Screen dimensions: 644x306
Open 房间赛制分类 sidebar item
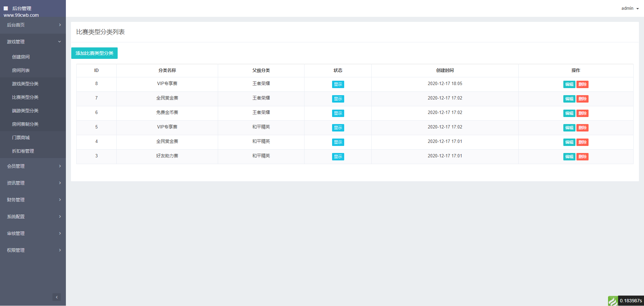tap(33, 124)
